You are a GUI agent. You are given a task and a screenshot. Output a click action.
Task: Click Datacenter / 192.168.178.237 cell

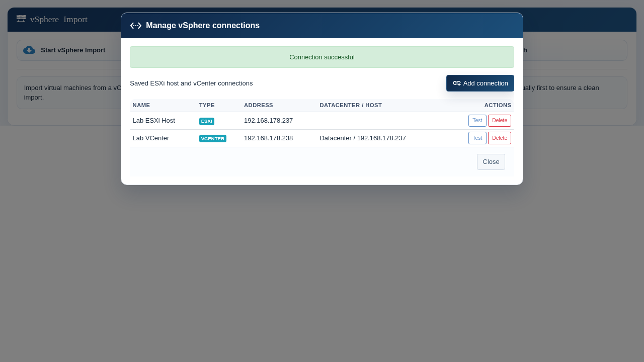(x=363, y=138)
